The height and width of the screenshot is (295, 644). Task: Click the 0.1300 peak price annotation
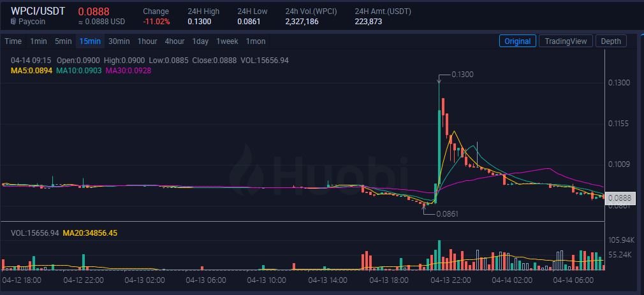click(x=462, y=75)
